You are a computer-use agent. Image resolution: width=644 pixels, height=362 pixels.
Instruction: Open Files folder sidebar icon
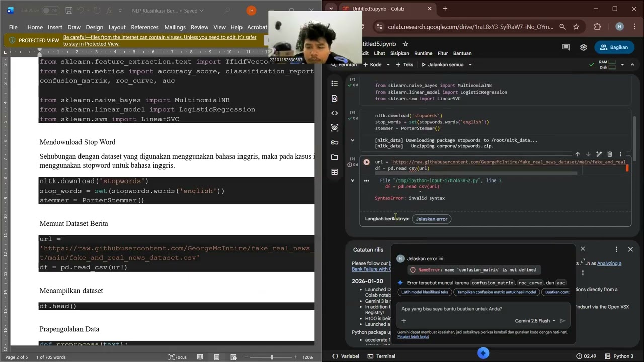point(335,157)
